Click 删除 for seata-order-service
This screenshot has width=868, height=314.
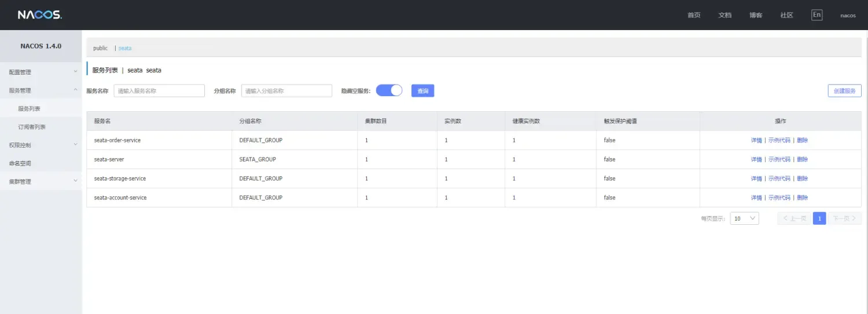point(802,140)
